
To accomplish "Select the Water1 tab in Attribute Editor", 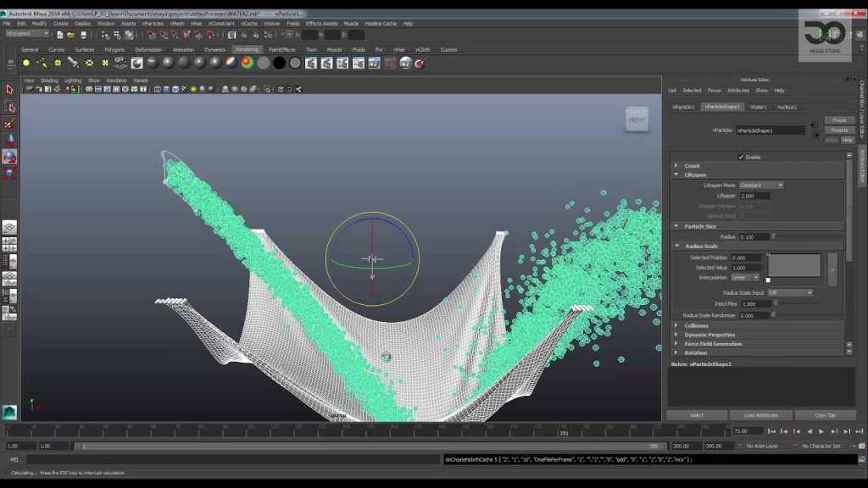I will pyautogui.click(x=759, y=108).
